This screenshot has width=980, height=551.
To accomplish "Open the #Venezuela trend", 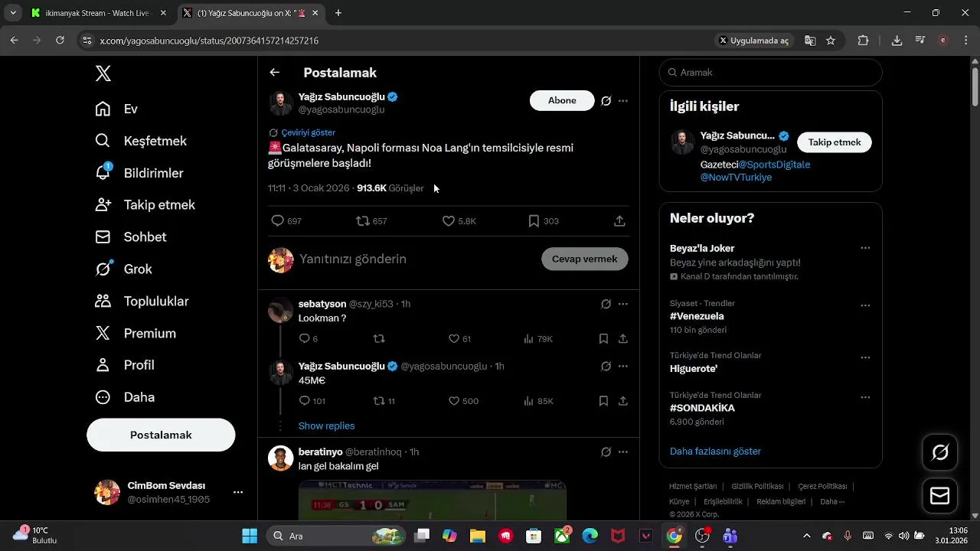I will coord(697,316).
